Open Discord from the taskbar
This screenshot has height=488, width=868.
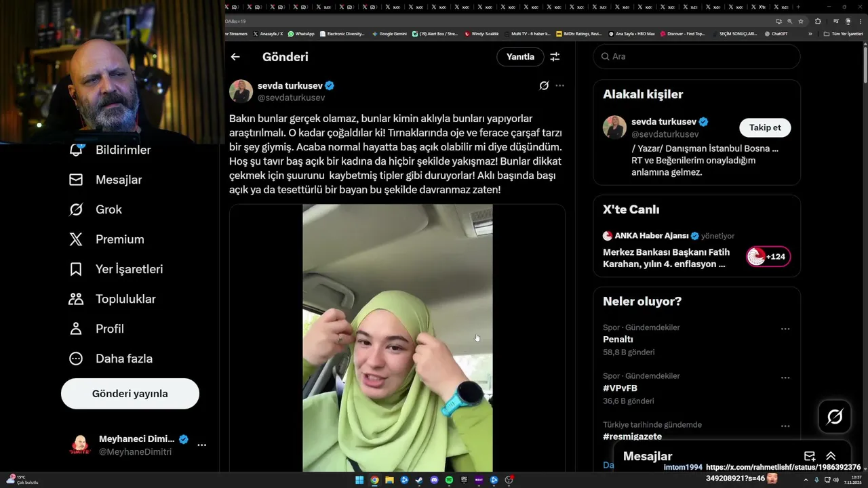[x=434, y=480]
